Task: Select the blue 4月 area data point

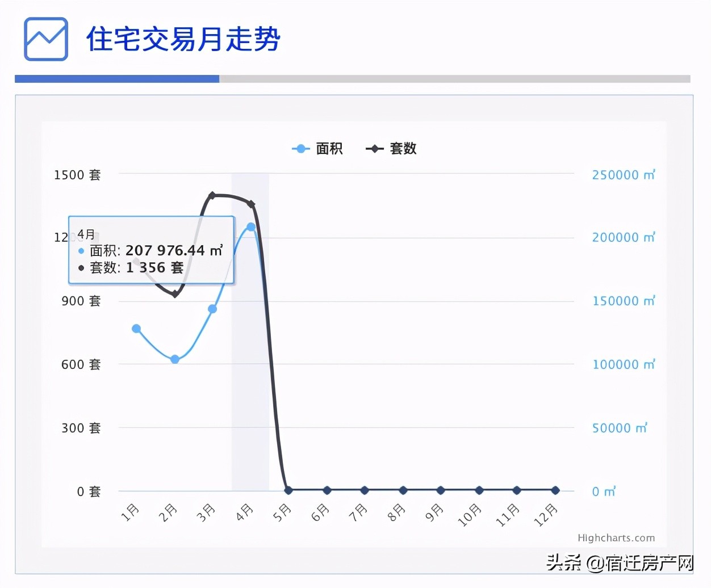Action: click(x=250, y=226)
